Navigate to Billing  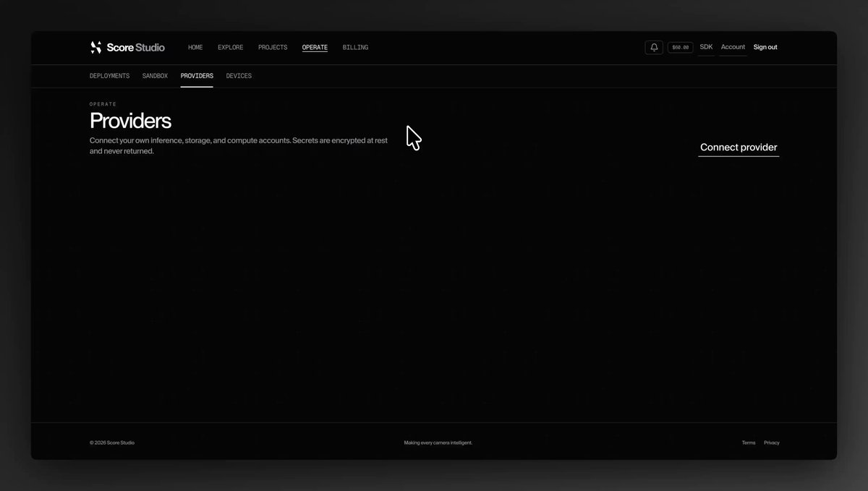pos(355,48)
